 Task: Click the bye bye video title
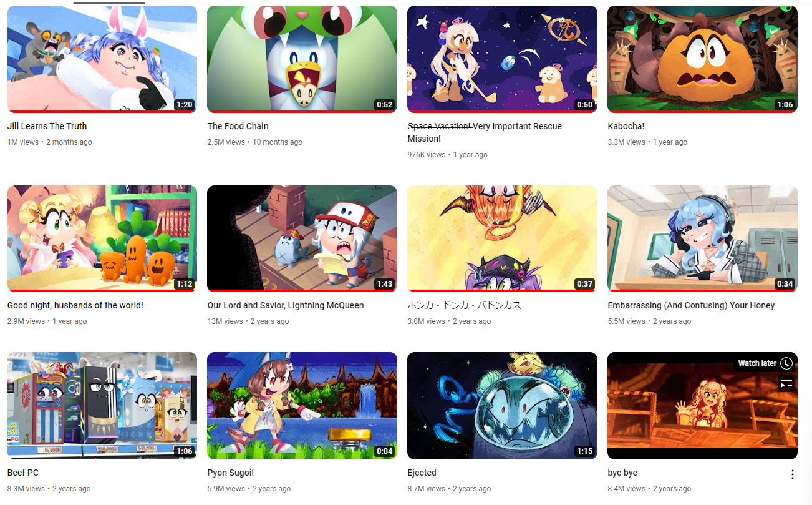622,473
